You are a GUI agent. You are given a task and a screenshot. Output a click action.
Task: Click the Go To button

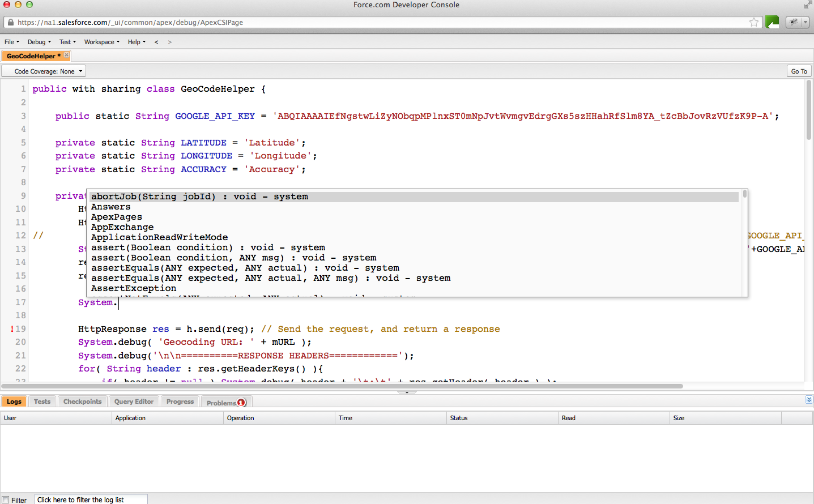click(x=799, y=71)
